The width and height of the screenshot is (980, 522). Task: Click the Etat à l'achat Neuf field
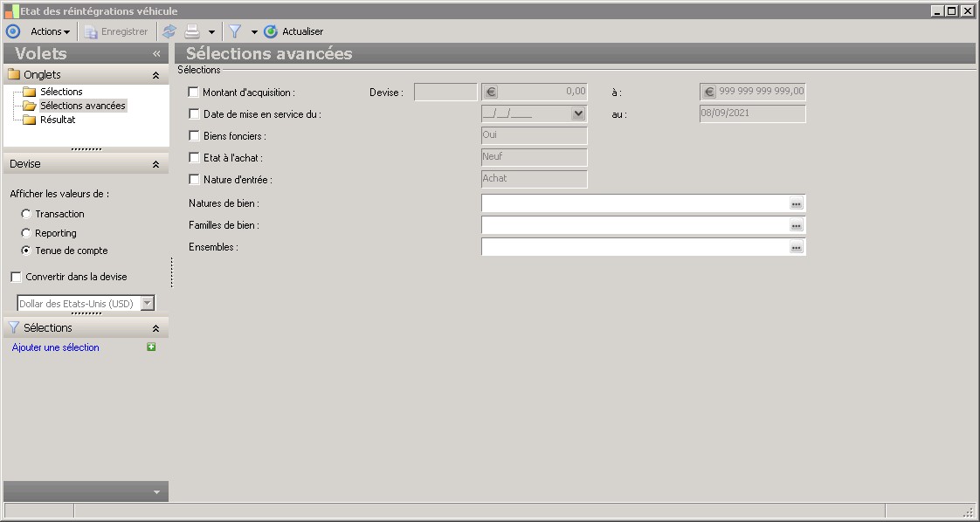(535, 157)
